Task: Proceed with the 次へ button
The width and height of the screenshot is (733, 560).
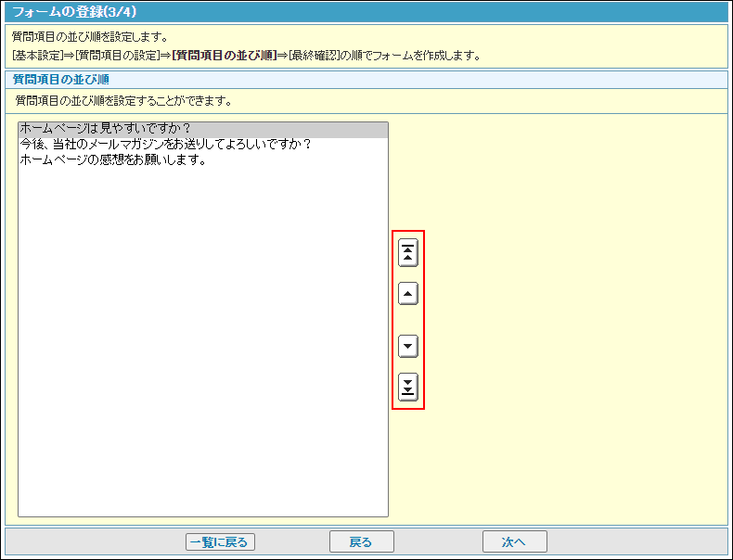Action: 514,542
